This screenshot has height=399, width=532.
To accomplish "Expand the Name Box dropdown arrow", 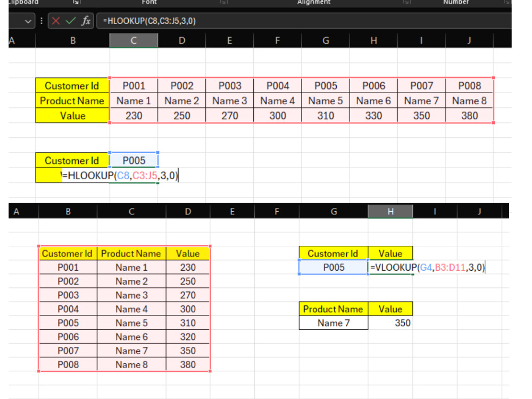I will pyautogui.click(x=28, y=21).
